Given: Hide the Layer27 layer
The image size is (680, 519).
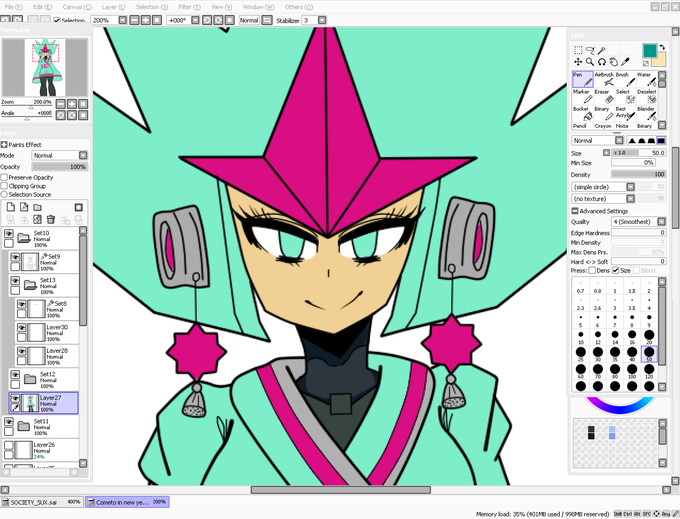Looking at the screenshot, I should point(15,398).
